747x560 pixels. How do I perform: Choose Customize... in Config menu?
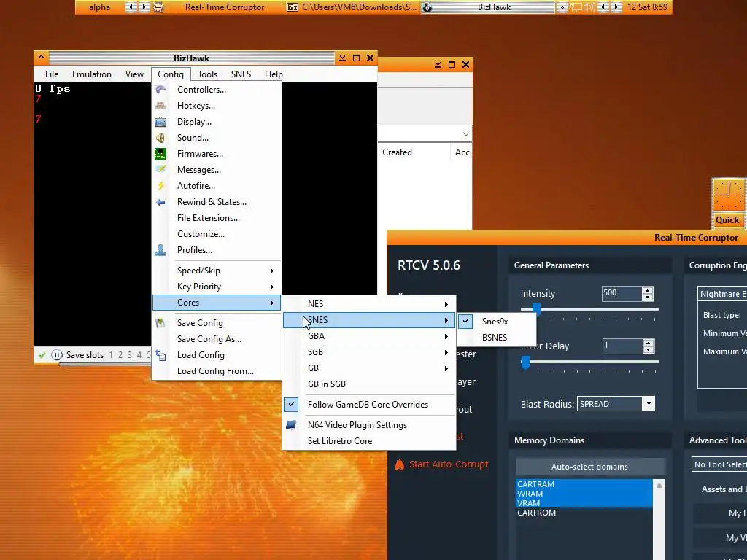coord(217,234)
